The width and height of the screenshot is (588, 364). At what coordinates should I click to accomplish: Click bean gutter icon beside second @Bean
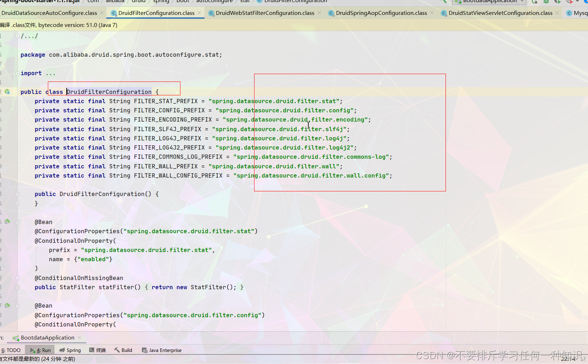click(x=7, y=305)
